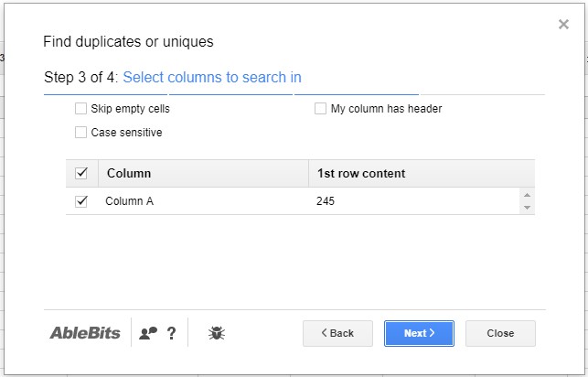Check My column has header

pyautogui.click(x=321, y=109)
